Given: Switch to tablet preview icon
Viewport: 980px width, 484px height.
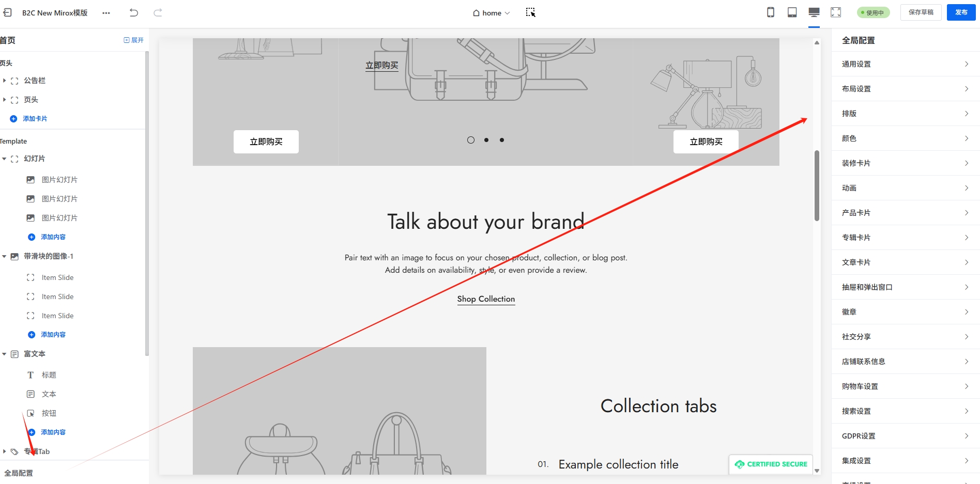Looking at the screenshot, I should [x=792, y=12].
